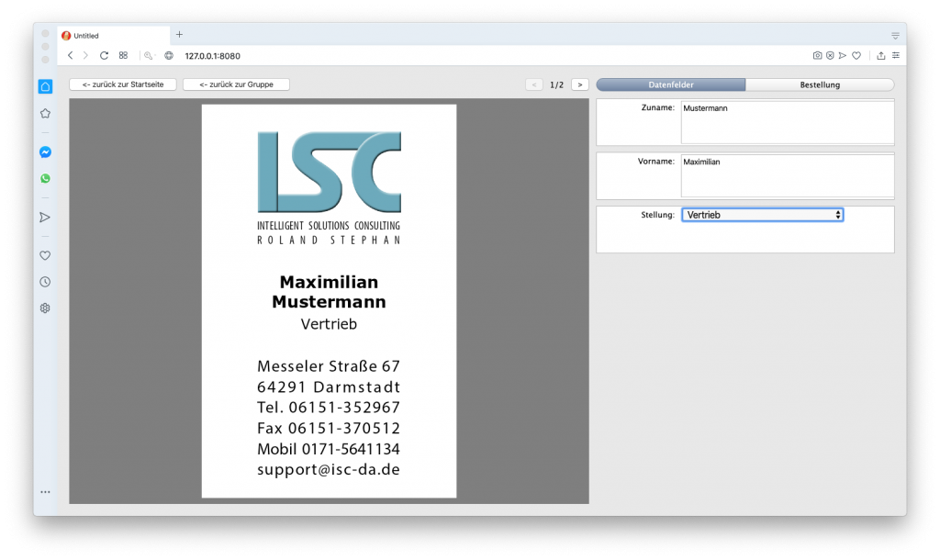Open easy setup sliders icon

(x=896, y=55)
